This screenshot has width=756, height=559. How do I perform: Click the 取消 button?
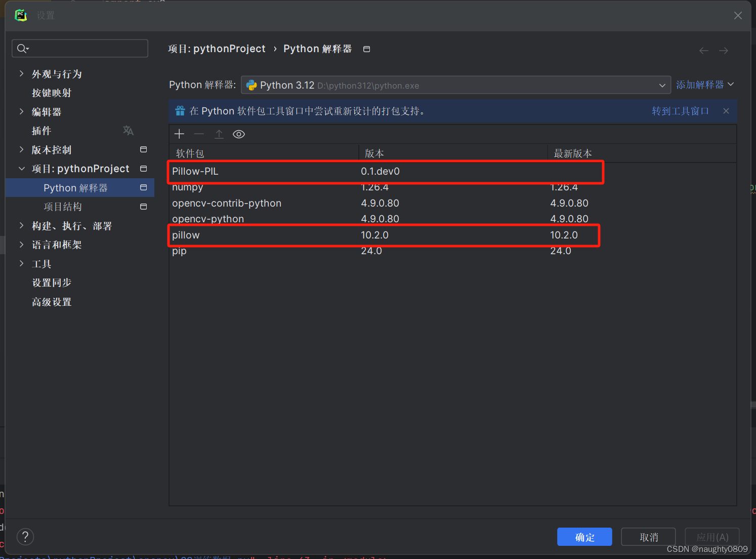coord(648,537)
